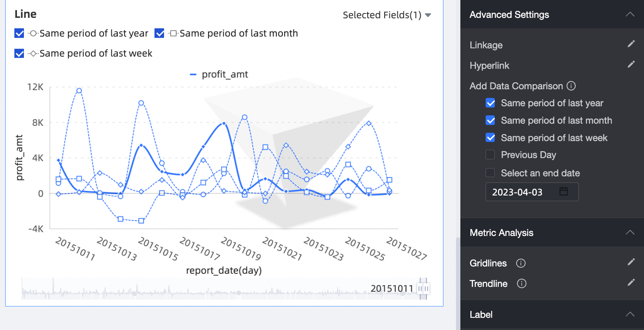Open the Selected Fields(1) dropdown
644x330 pixels.
pos(386,15)
